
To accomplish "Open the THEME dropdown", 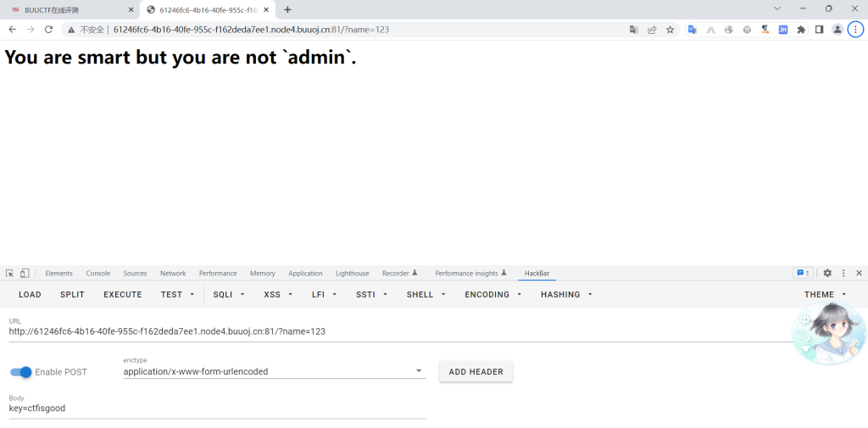I will pos(825,294).
